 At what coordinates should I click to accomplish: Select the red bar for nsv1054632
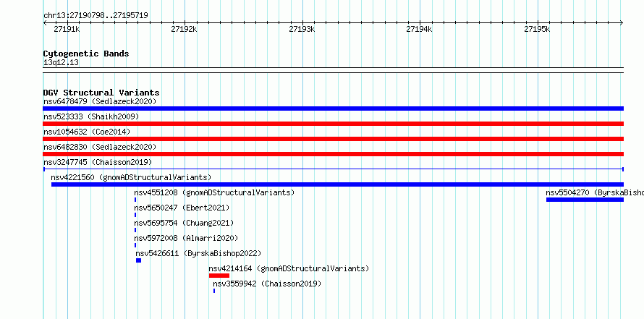point(334,139)
